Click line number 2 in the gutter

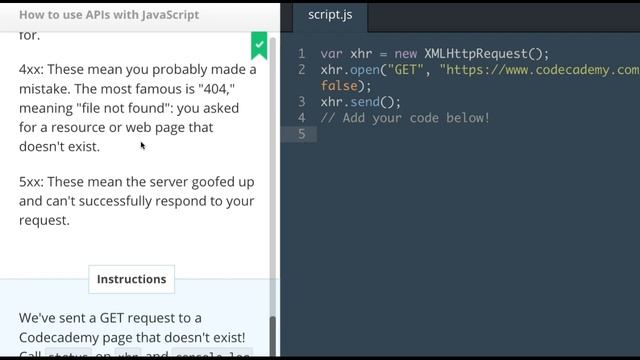301,69
